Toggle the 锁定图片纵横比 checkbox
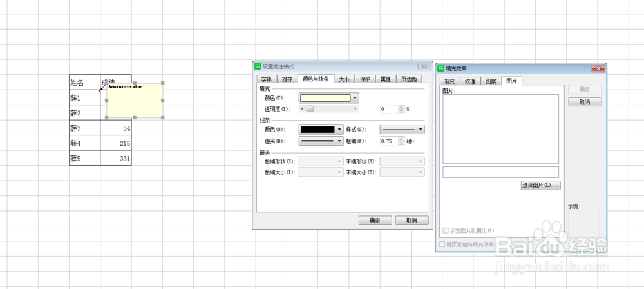This screenshot has width=644, height=289. (x=446, y=230)
